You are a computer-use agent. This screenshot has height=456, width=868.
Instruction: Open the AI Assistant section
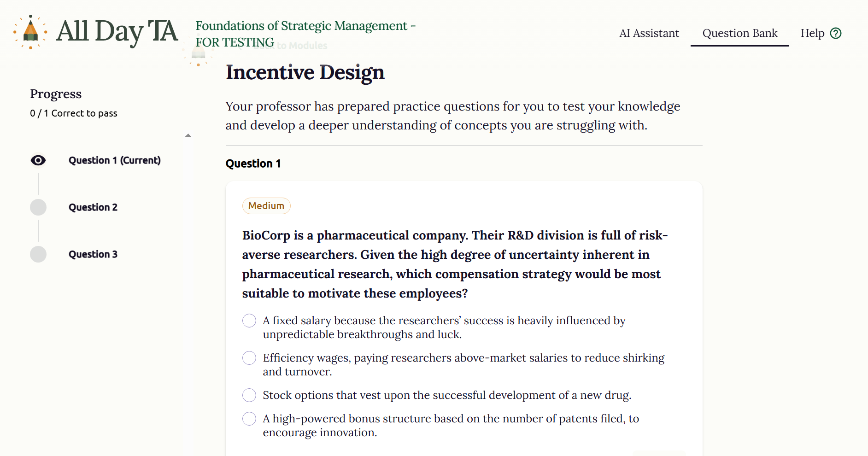click(649, 33)
